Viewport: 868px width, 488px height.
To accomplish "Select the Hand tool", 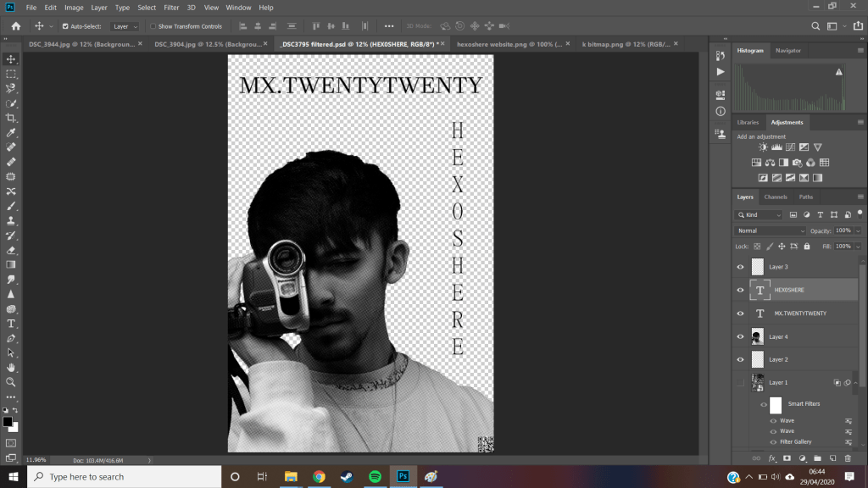I will click(11, 368).
